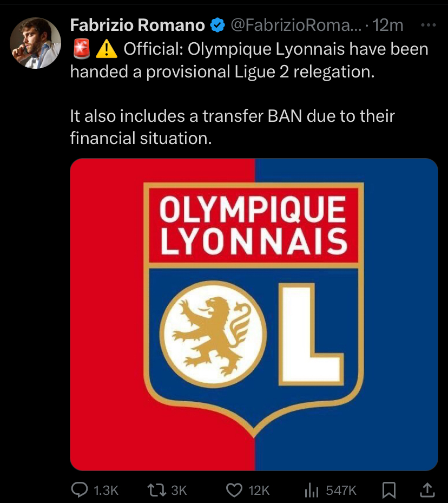448x503 pixels.
Task: Click the yellow warning sign emoji
Action: (x=107, y=49)
